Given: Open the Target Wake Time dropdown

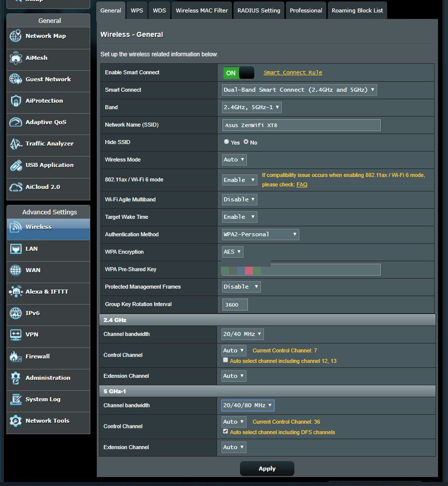Looking at the screenshot, I should [239, 217].
